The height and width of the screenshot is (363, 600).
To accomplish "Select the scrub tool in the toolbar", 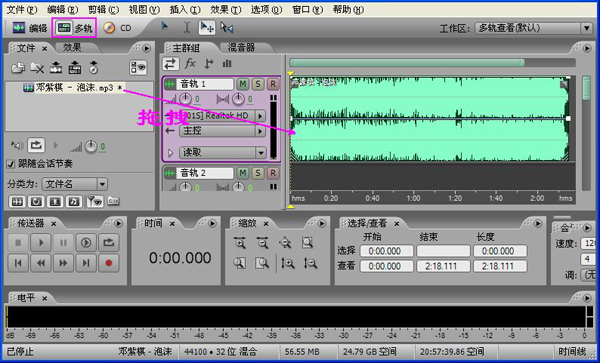I will pos(227,28).
